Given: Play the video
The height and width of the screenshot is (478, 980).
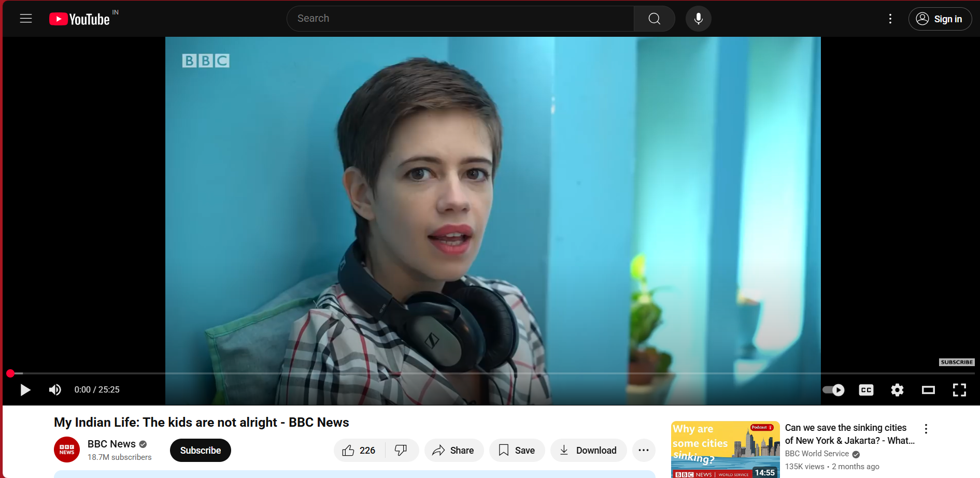Looking at the screenshot, I should pos(25,389).
